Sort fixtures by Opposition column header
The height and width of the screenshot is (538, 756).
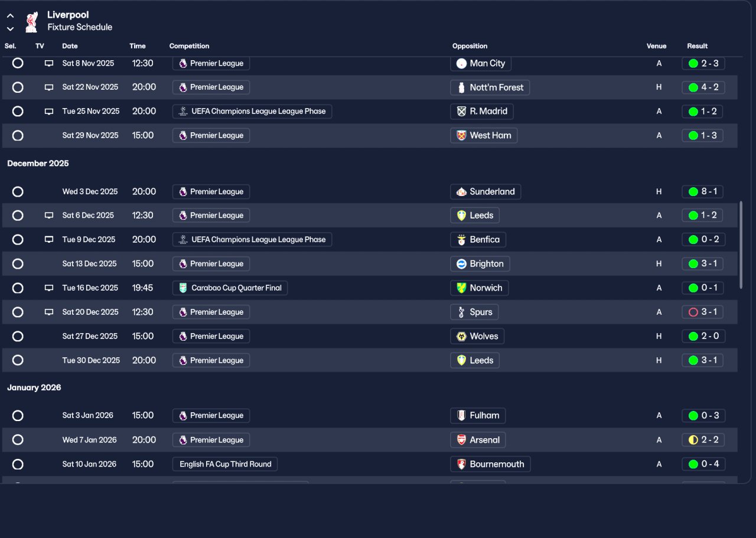(470, 46)
